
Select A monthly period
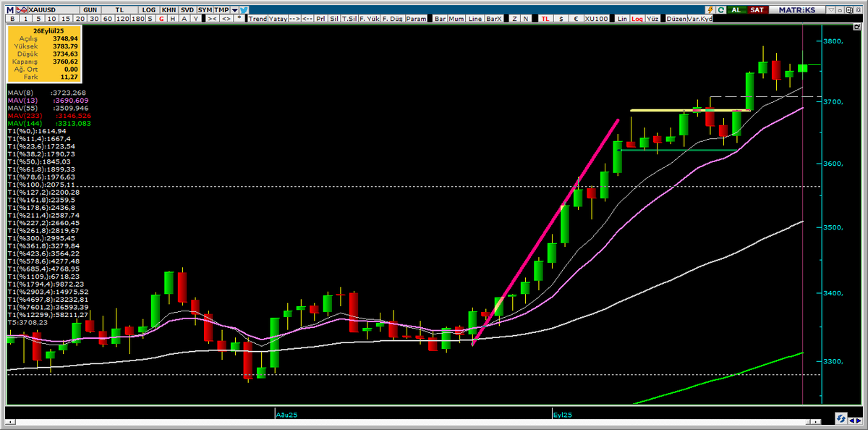tap(184, 19)
